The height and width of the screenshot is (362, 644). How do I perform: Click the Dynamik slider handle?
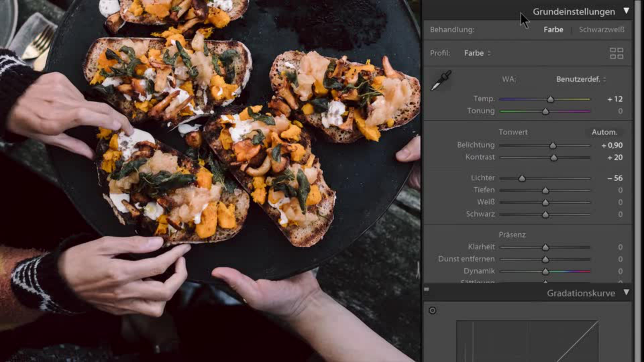coord(545,271)
